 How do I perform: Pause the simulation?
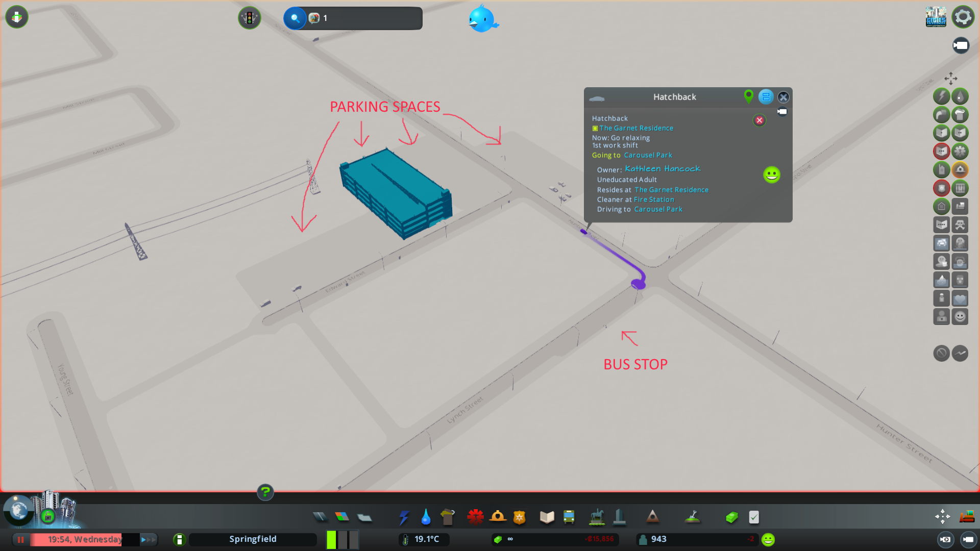point(20,539)
